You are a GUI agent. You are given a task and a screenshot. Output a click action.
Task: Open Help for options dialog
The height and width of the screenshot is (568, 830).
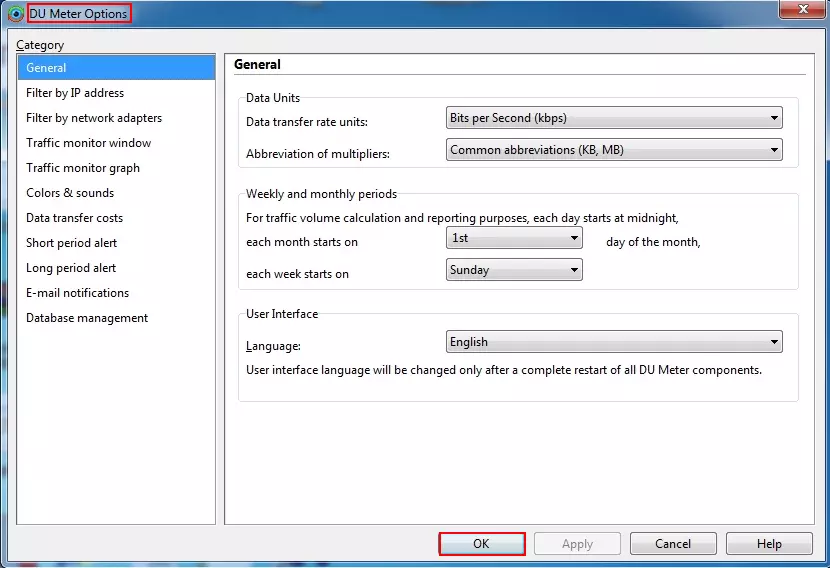point(769,544)
